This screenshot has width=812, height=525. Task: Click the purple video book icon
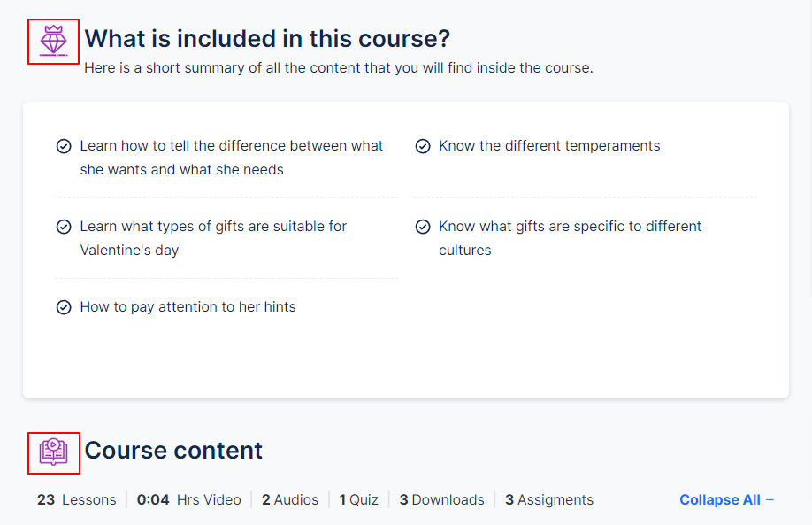coord(53,452)
